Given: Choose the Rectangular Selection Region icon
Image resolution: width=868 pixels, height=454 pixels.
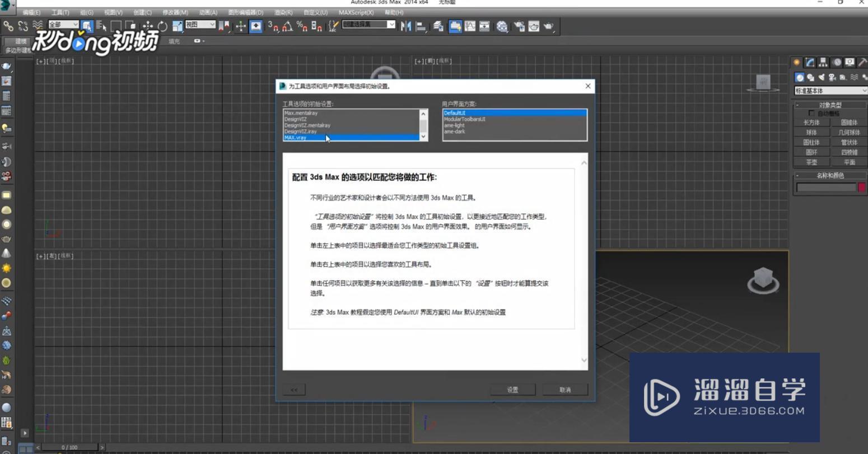Looking at the screenshot, I should (x=116, y=26).
